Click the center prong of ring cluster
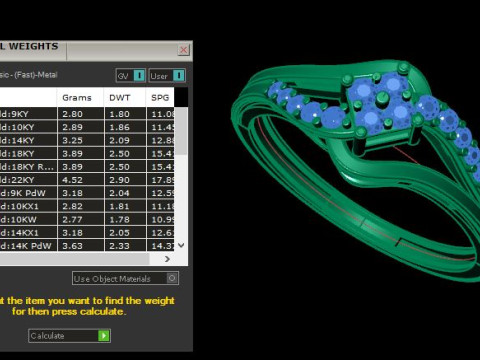Screen dimensions: 480x360 (x=382, y=99)
